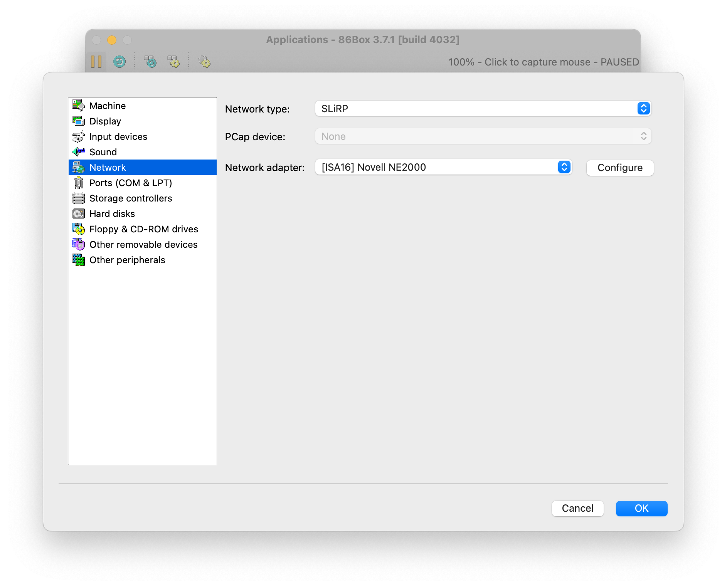Click the Display category icon

point(79,121)
